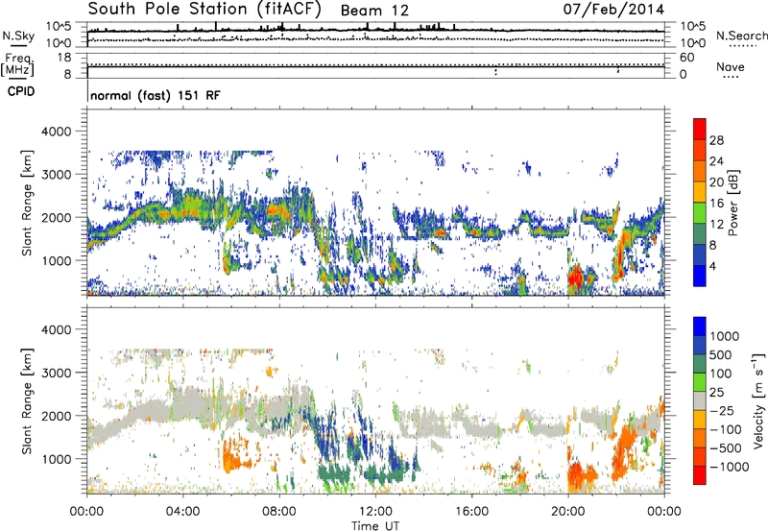Click the "20:00" time axis tick label
This screenshot has width=768, height=532.
pyautogui.click(x=567, y=512)
